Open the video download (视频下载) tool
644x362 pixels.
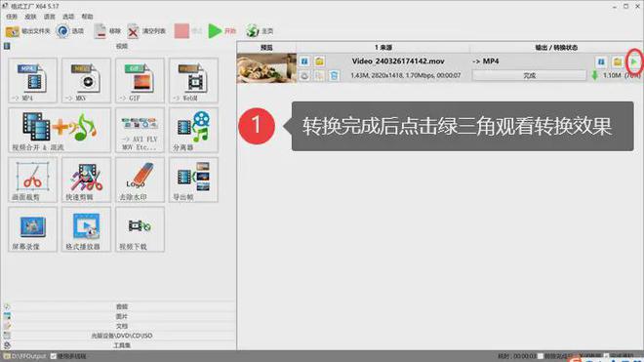pos(141,229)
